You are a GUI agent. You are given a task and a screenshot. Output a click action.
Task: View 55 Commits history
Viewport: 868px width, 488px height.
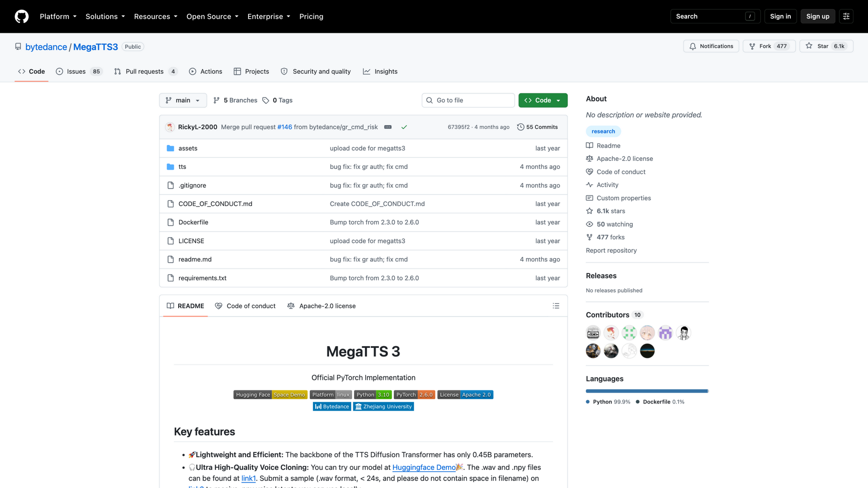[x=538, y=127]
